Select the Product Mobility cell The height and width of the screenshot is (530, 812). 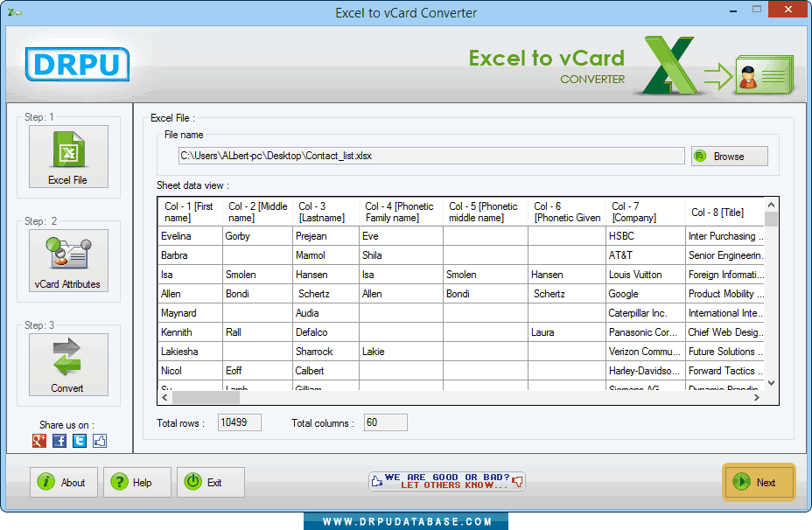[725, 294]
